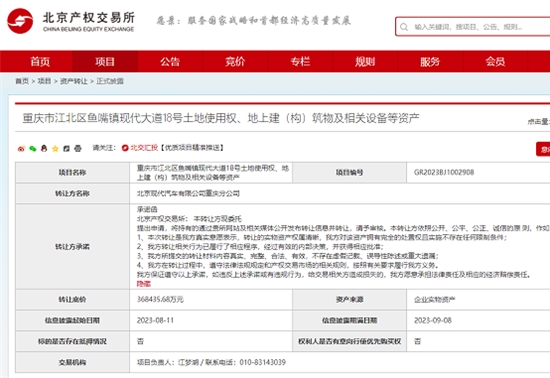Open the 服务 navigation tab
The width and height of the screenshot is (550, 378).
tap(430, 62)
